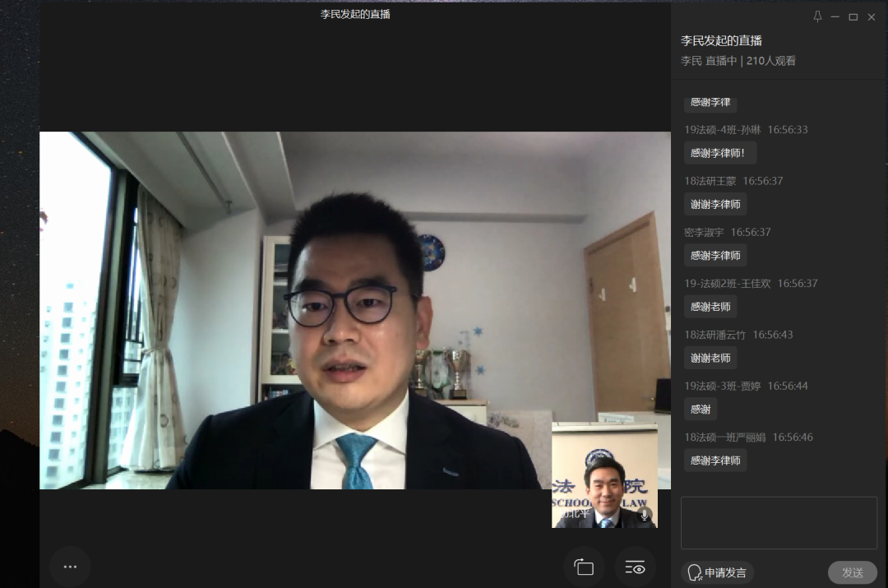Close the live stream window

point(872,16)
